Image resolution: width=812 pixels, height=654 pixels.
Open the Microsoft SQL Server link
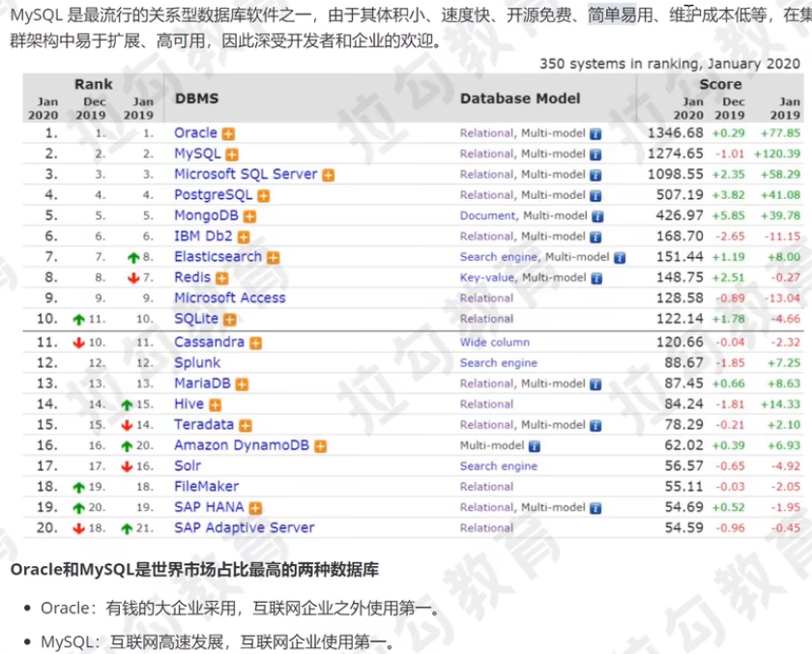(x=246, y=174)
